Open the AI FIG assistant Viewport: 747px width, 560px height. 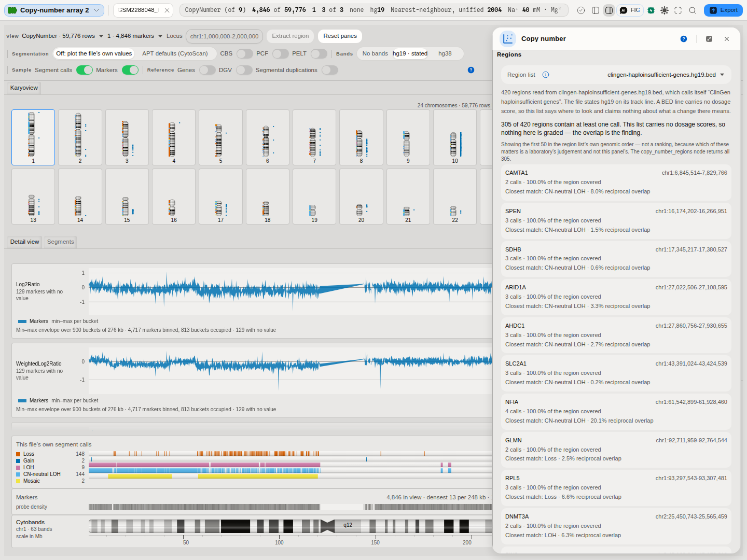point(630,10)
